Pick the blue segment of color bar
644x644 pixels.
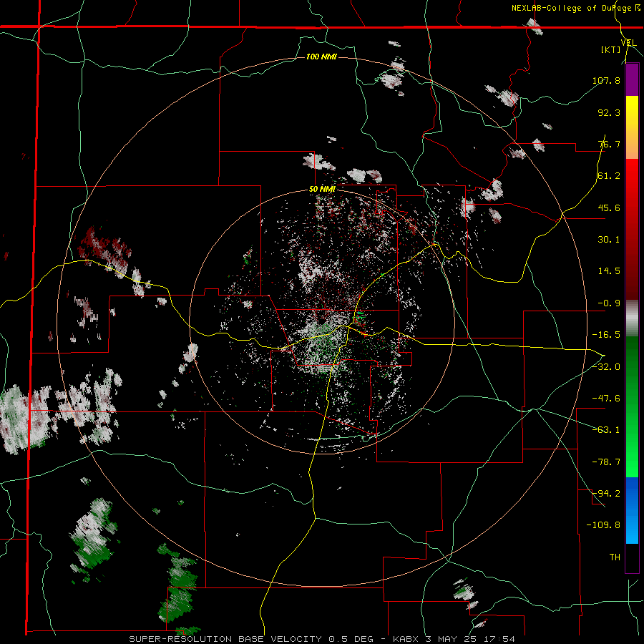pos(632,510)
